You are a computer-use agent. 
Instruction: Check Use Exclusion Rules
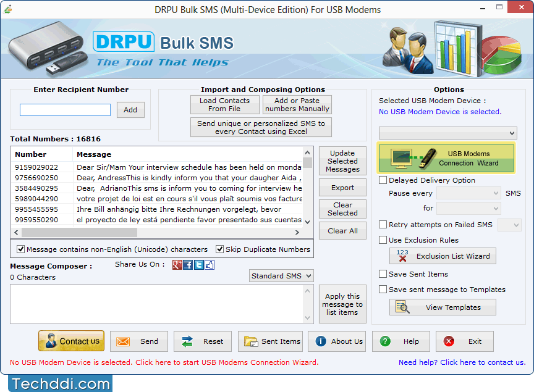pos(383,240)
